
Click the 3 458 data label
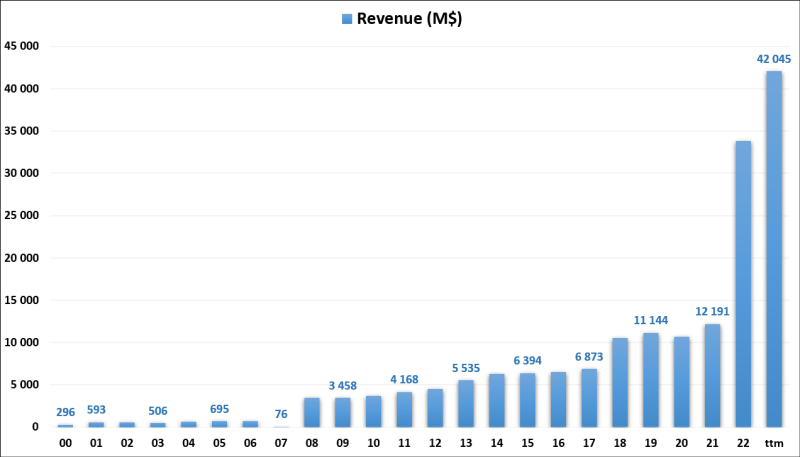point(343,386)
